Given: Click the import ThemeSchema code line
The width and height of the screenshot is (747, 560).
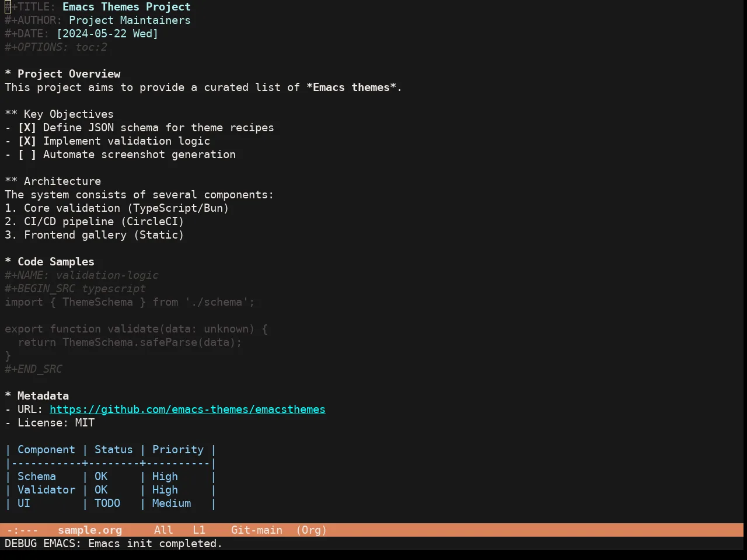Looking at the screenshot, I should click(130, 302).
